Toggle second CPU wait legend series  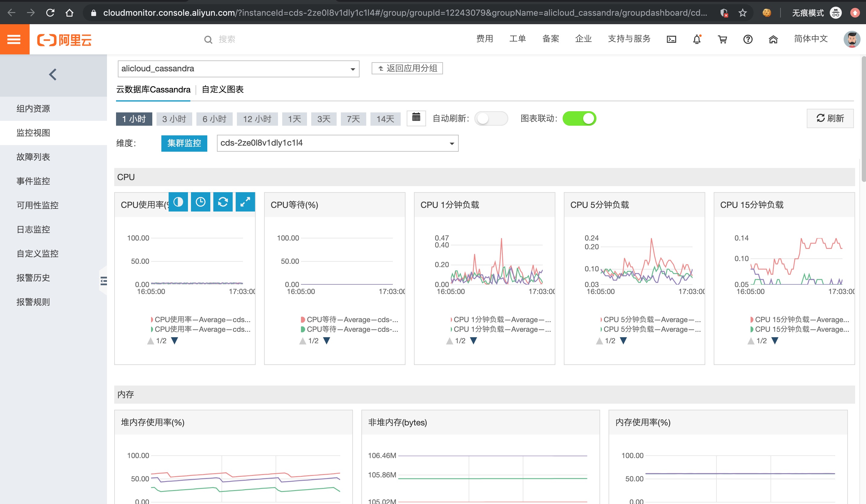[x=350, y=329]
